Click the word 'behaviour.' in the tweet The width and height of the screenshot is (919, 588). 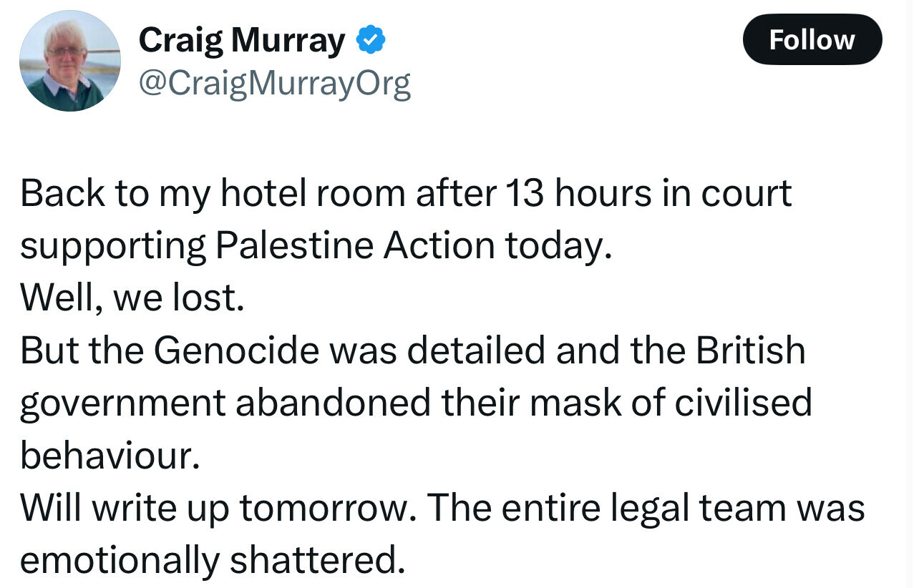pos(110,456)
